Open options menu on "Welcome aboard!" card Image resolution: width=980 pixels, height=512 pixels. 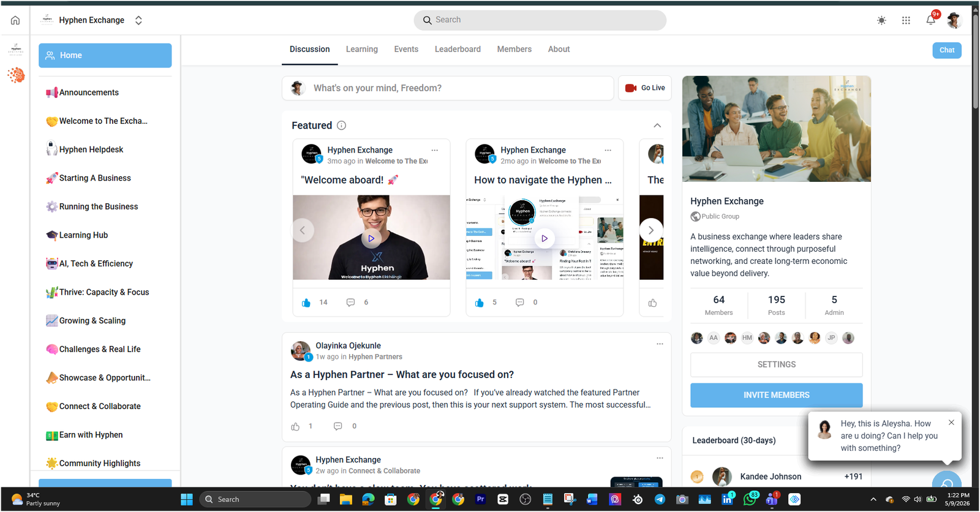click(434, 150)
